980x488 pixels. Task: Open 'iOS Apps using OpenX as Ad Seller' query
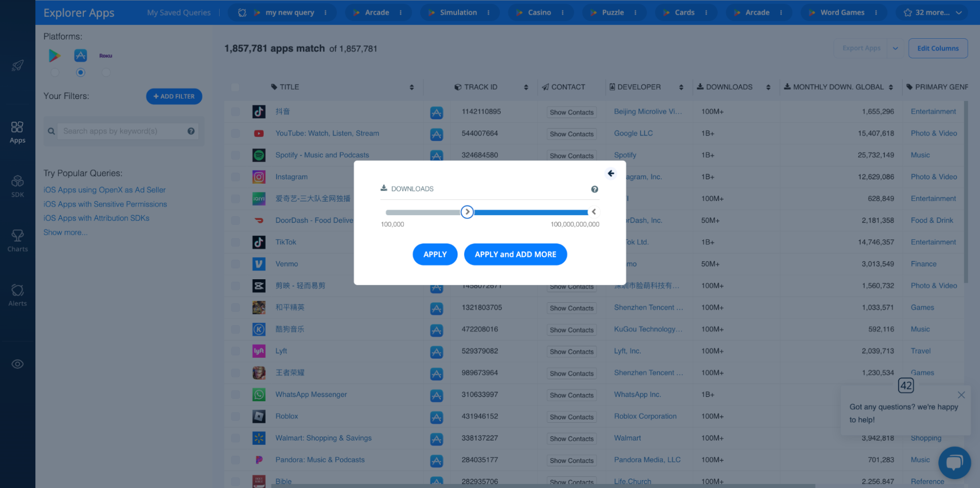pos(104,190)
